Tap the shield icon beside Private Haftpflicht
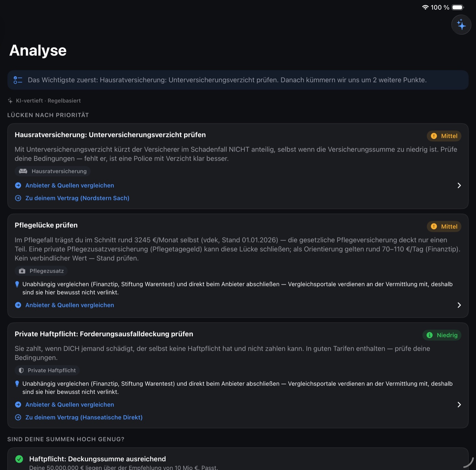Image resolution: width=476 pixels, height=470 pixels. pos(21,370)
